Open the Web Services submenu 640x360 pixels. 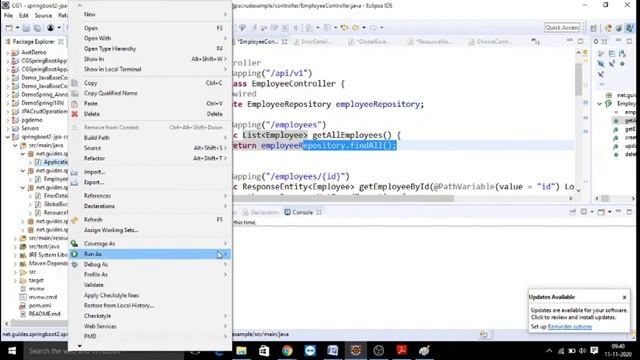[x=150, y=326]
